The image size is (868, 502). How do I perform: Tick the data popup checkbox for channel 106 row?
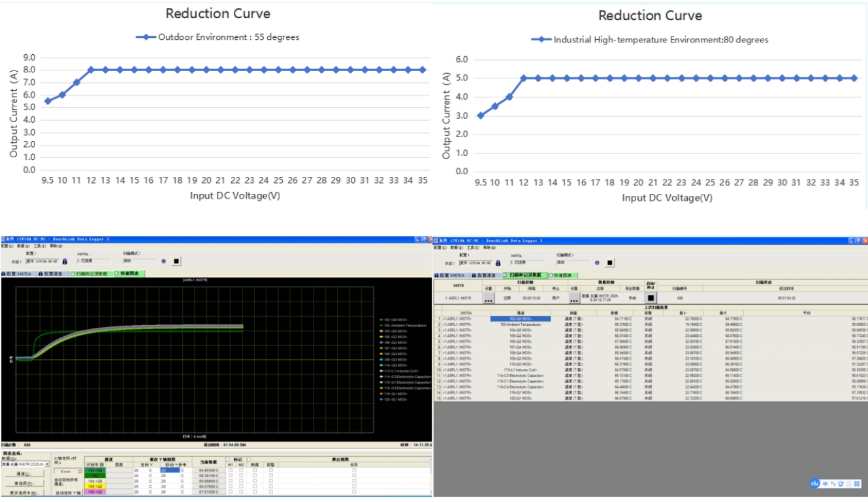tap(255, 492)
